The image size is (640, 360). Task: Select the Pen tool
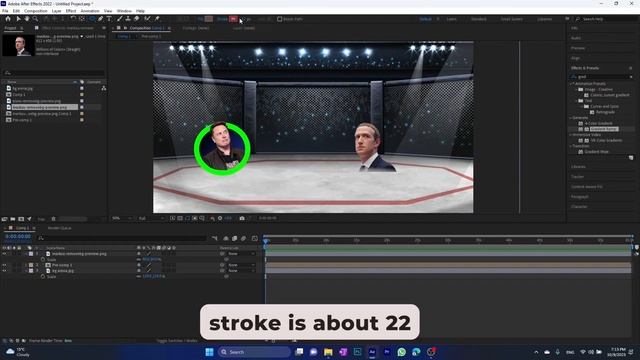coord(100,19)
